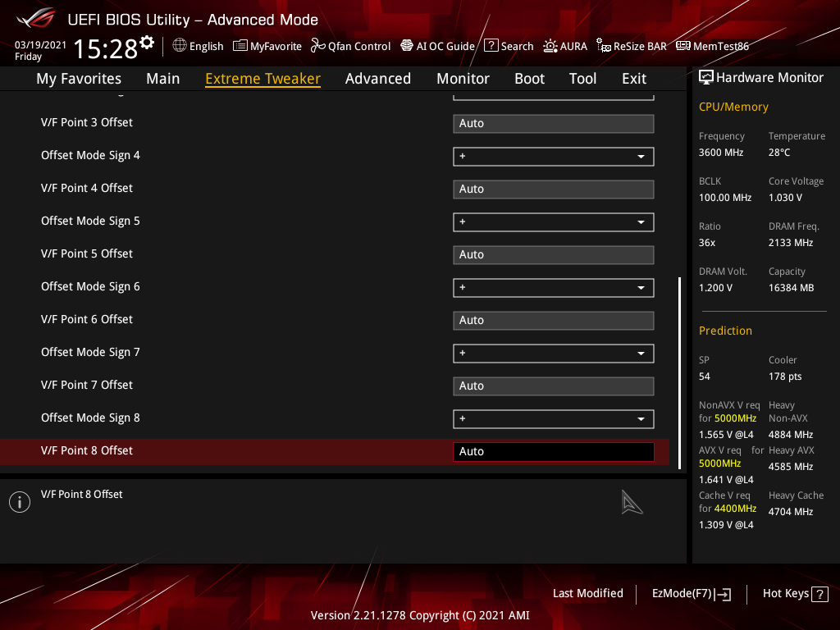Select Offset Mode Sign 4 label
840x630 pixels.
click(x=90, y=155)
